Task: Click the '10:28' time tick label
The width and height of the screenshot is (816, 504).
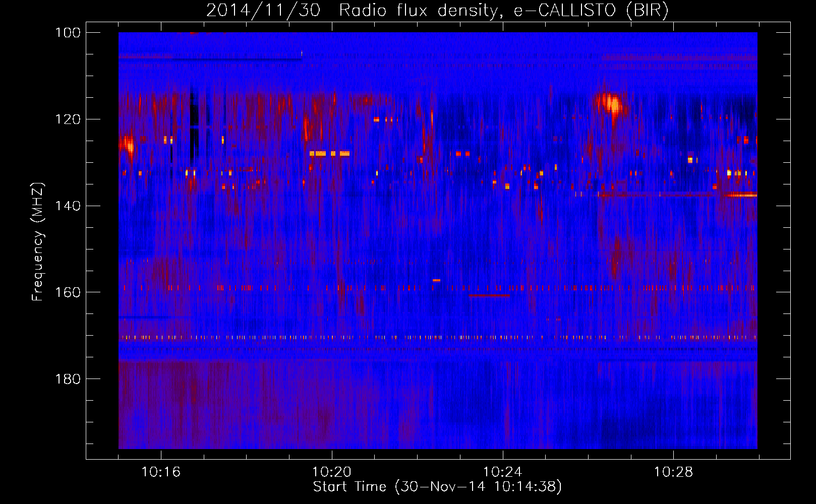Action: (674, 472)
